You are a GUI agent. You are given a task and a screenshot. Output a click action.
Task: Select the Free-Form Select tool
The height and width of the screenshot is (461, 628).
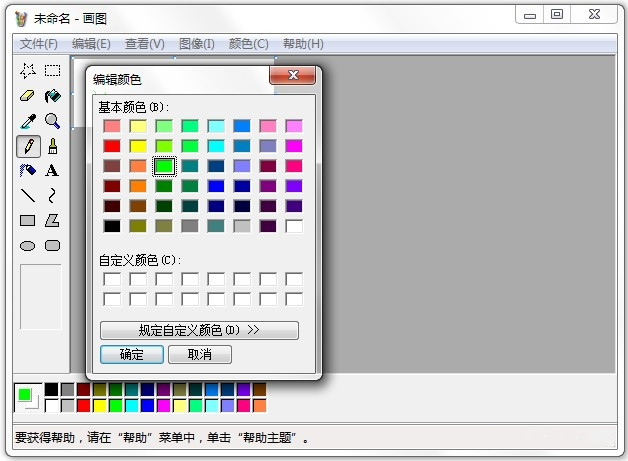pyautogui.click(x=28, y=70)
